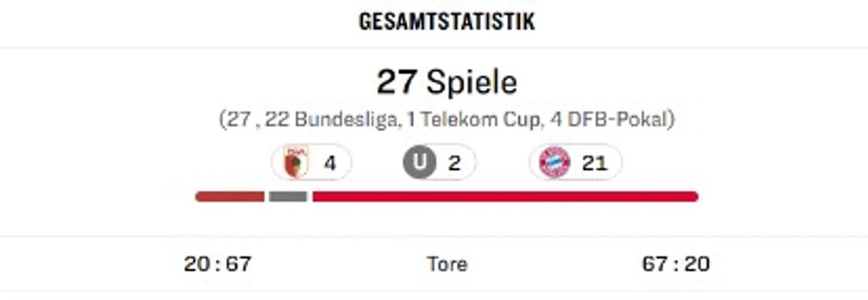868x300 pixels.
Task: Click the FC Bayern München logo
Action: [554, 162]
